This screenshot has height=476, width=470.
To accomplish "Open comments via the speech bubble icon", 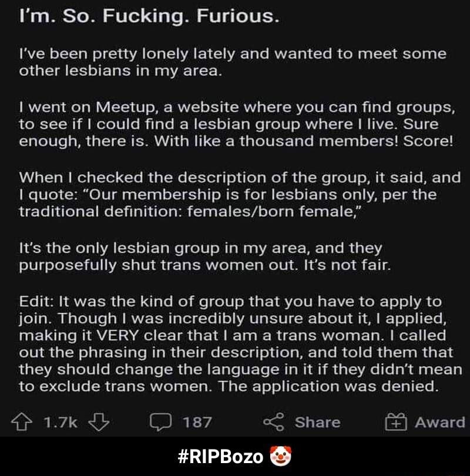I will pyautogui.click(x=161, y=422).
